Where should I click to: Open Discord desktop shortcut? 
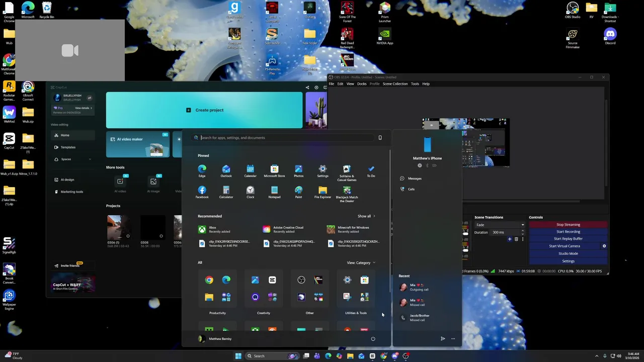[x=610, y=36]
